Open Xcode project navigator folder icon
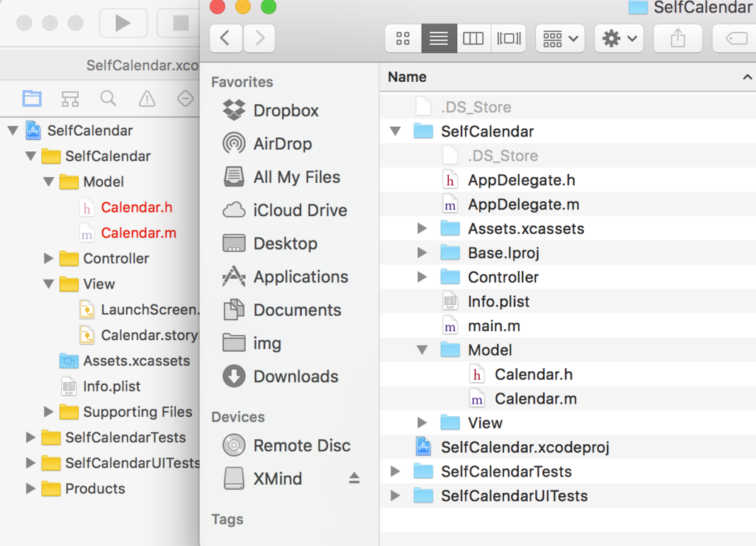Image resolution: width=756 pixels, height=546 pixels. (32, 99)
